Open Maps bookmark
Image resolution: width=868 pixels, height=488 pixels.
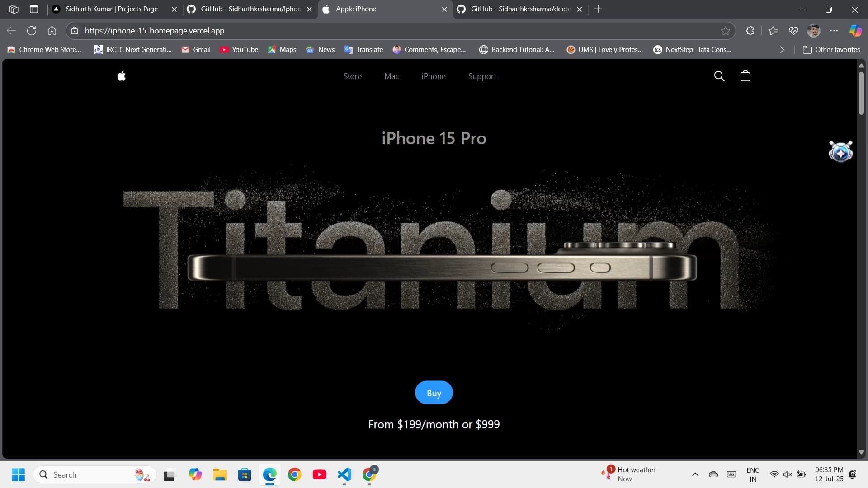coord(282,50)
